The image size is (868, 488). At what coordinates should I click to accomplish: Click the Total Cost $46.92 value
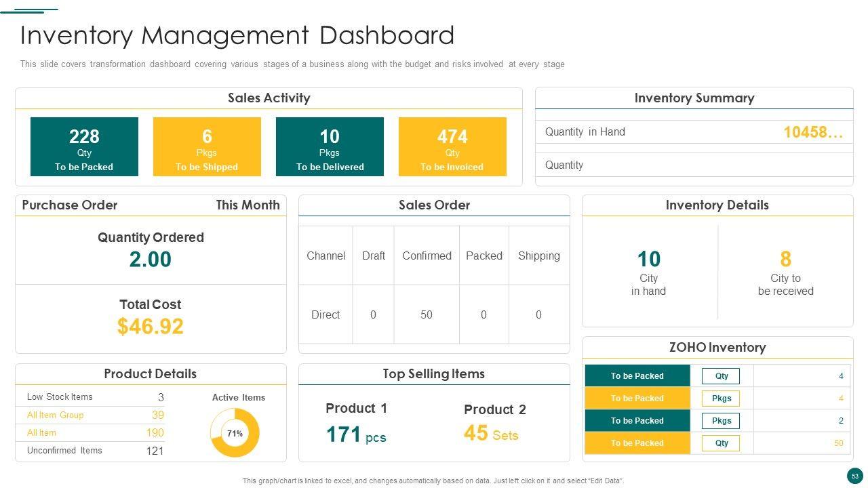pos(151,326)
